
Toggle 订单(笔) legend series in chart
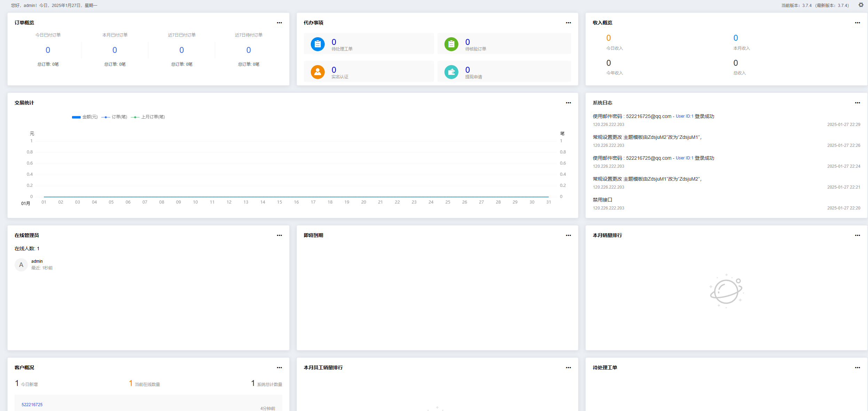point(114,117)
